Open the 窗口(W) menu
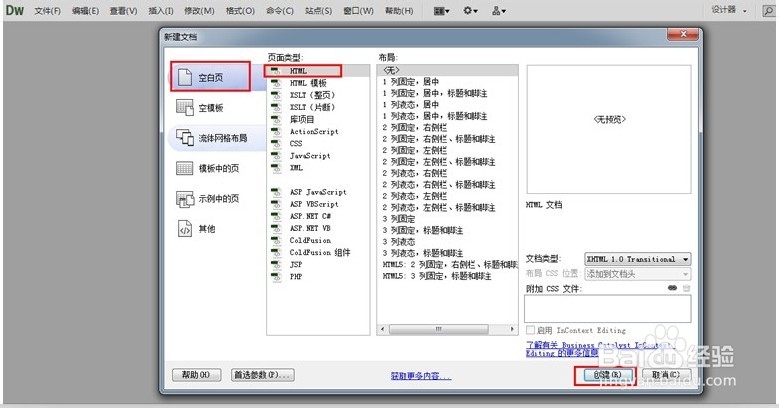The width and height of the screenshot is (779, 408). [358, 10]
